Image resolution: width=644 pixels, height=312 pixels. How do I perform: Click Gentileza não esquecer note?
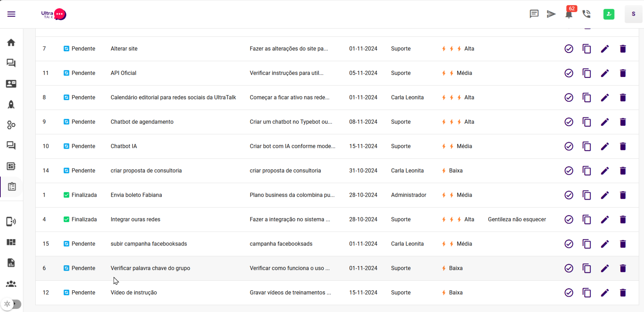(x=517, y=219)
